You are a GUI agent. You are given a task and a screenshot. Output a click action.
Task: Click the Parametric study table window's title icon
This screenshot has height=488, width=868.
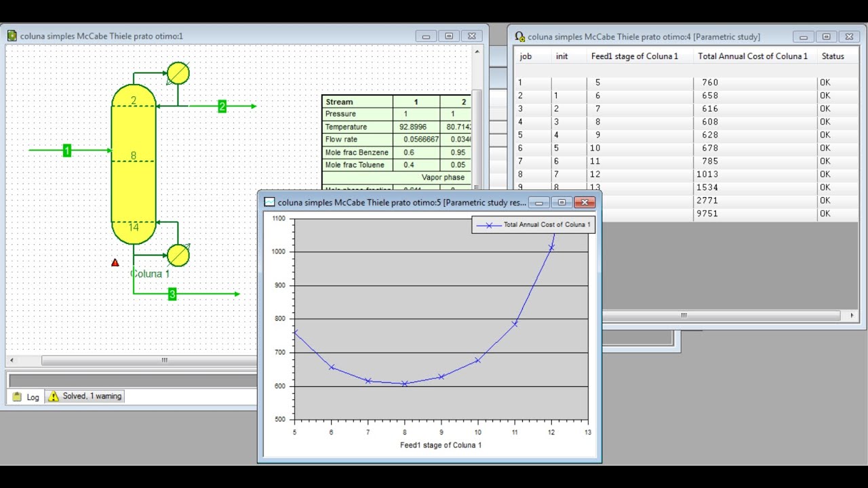520,37
